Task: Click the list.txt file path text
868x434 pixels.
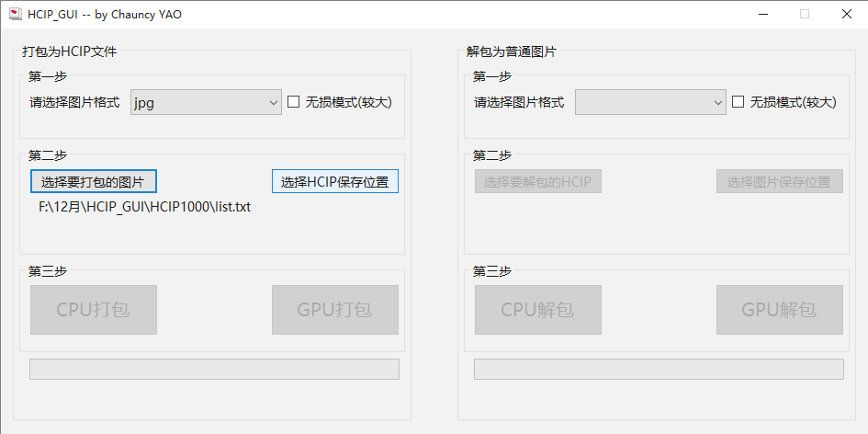Action: pyautogui.click(x=144, y=207)
